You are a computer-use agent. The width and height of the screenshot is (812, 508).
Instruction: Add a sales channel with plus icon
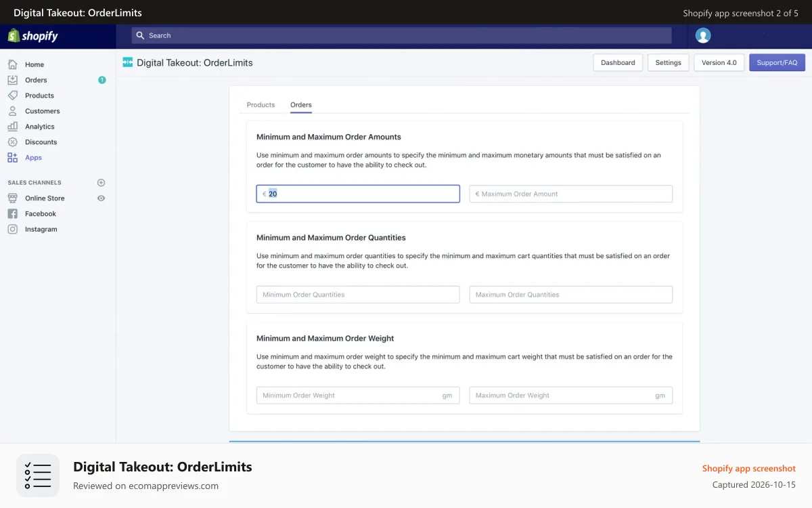click(101, 183)
